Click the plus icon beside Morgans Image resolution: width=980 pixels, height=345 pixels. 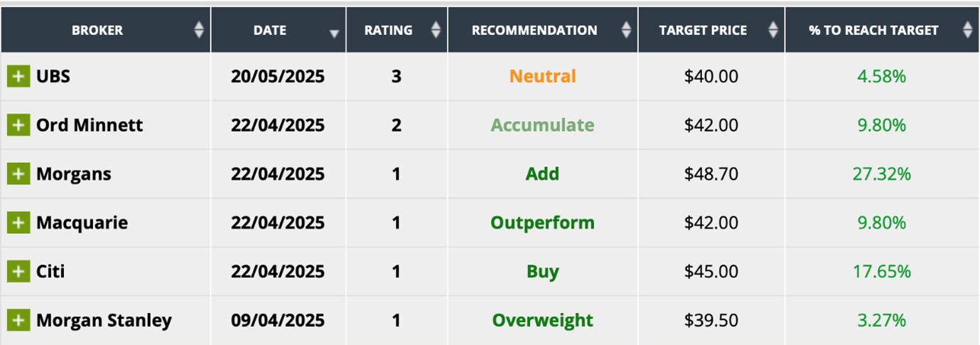(18, 174)
